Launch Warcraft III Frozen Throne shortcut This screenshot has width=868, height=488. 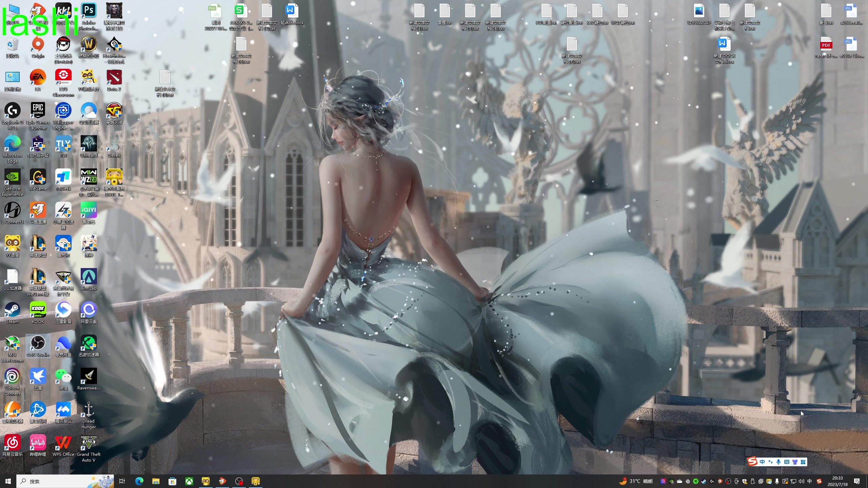click(114, 17)
